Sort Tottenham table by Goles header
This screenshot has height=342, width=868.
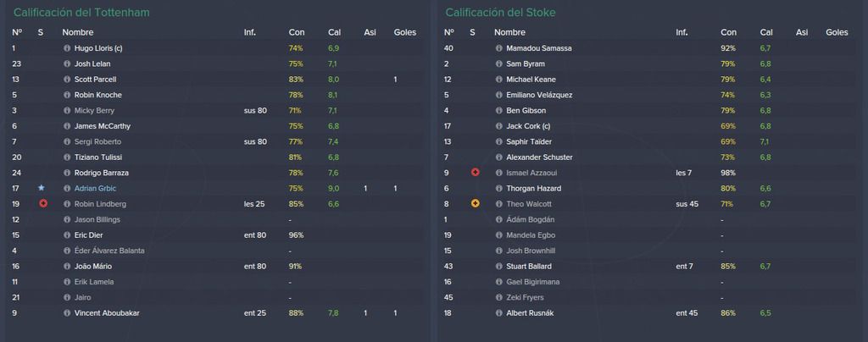pyautogui.click(x=404, y=33)
